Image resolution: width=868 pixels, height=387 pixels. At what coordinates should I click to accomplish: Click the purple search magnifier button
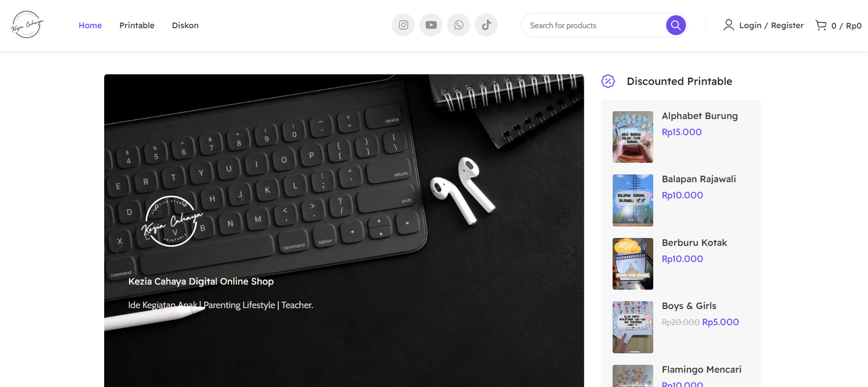pyautogui.click(x=676, y=25)
